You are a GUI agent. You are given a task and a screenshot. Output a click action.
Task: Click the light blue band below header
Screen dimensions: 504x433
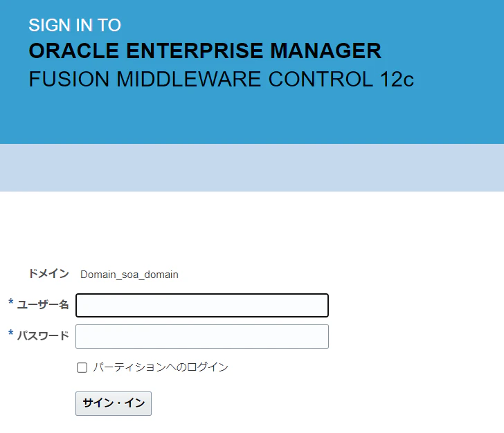[252, 167]
